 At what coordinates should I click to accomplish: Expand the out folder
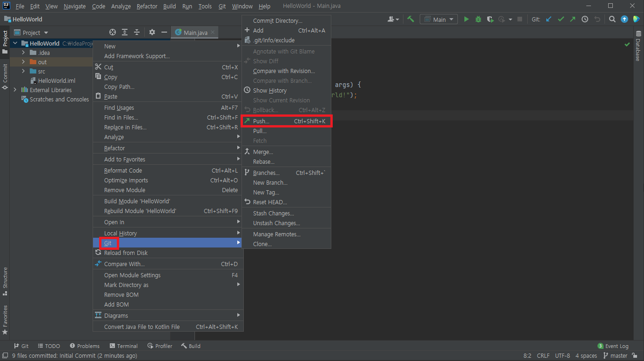pos(23,62)
